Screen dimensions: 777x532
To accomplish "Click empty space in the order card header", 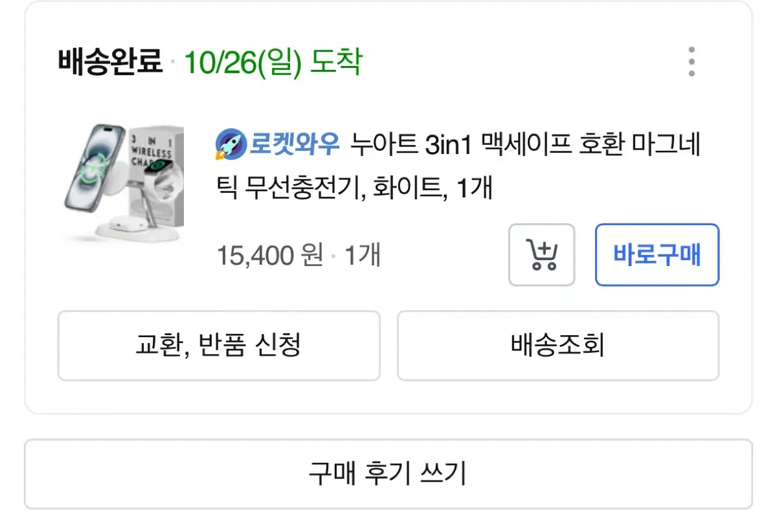I will tap(518, 63).
